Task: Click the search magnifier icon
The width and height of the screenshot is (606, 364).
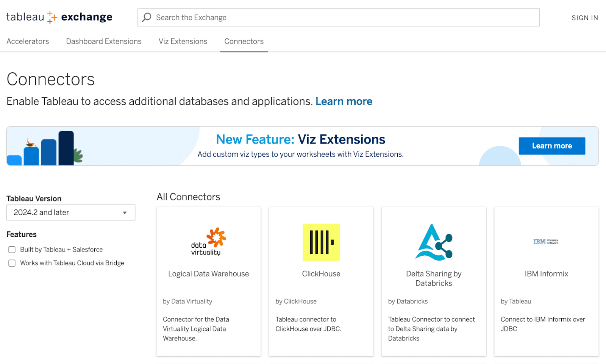Action: tap(147, 17)
